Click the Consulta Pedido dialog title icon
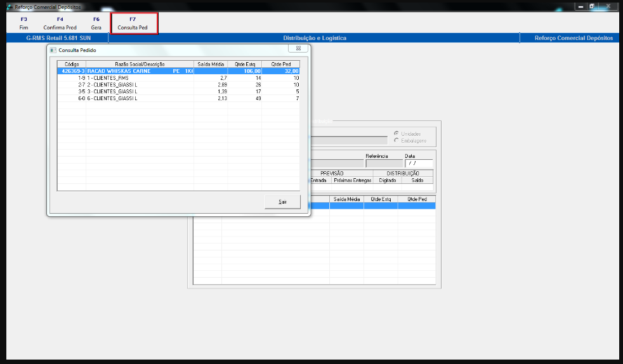The image size is (623, 364). point(53,50)
